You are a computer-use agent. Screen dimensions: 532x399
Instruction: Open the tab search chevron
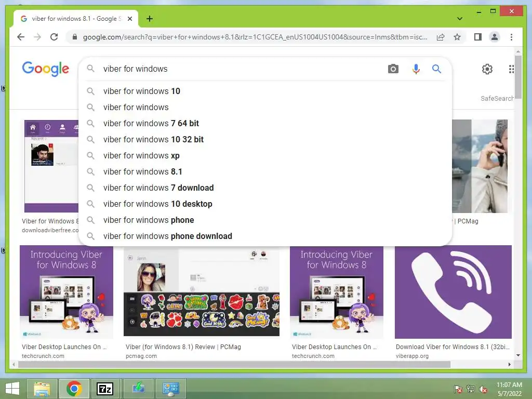point(459,19)
